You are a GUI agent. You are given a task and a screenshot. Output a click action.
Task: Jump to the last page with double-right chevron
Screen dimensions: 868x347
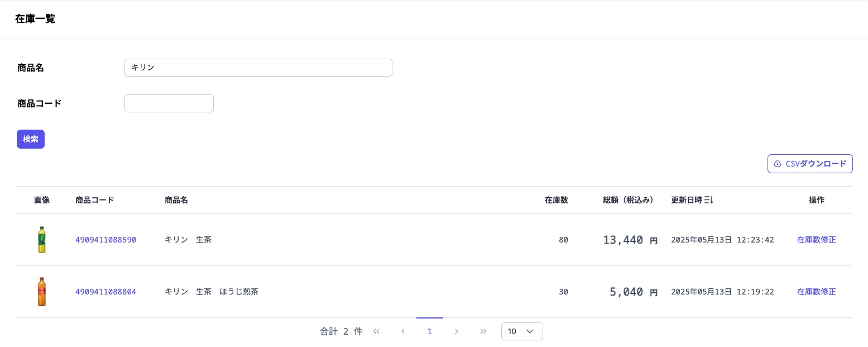(x=483, y=331)
